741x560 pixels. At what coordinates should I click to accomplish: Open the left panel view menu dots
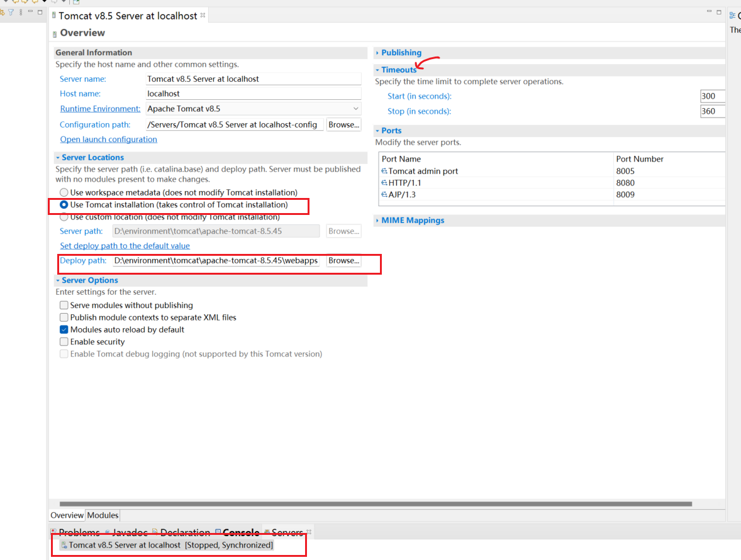(21, 13)
